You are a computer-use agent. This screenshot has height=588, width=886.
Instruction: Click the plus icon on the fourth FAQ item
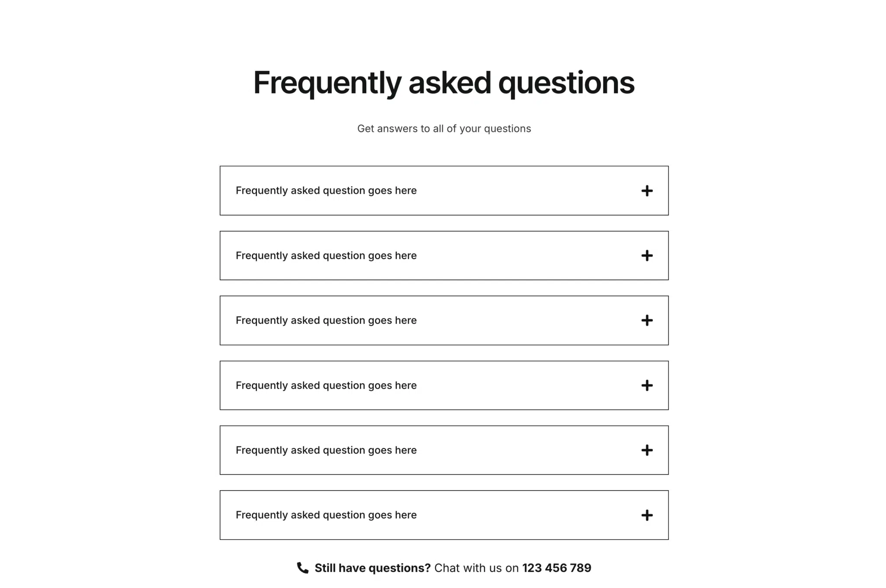pyautogui.click(x=647, y=385)
